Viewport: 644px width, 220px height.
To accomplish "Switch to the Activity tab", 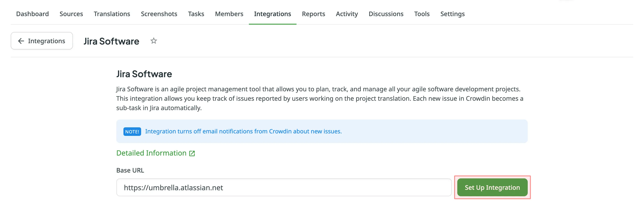I will pyautogui.click(x=347, y=14).
